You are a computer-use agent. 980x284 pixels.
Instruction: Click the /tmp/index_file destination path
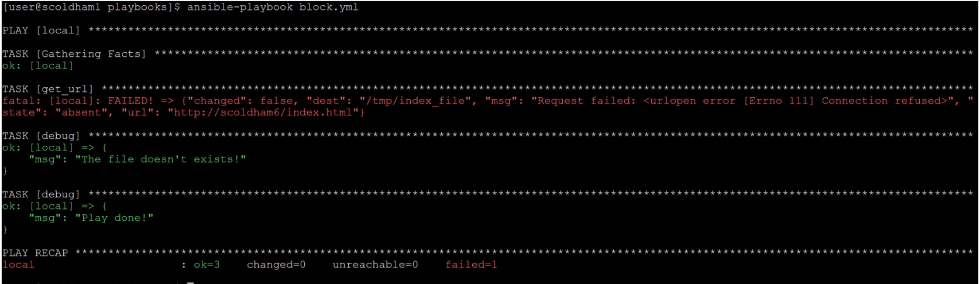[x=415, y=101]
